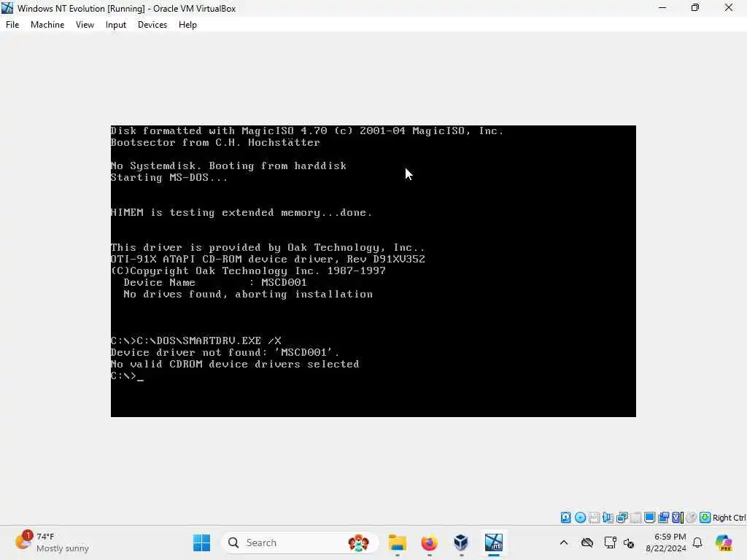
Task: Click the network adapters status icon
Action: click(622, 518)
